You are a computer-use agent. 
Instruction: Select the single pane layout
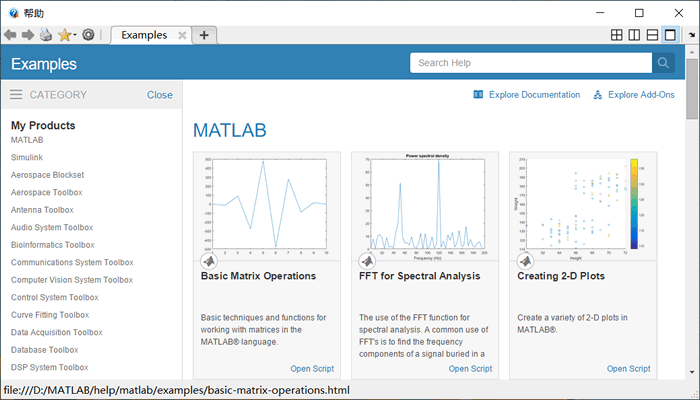(x=670, y=35)
